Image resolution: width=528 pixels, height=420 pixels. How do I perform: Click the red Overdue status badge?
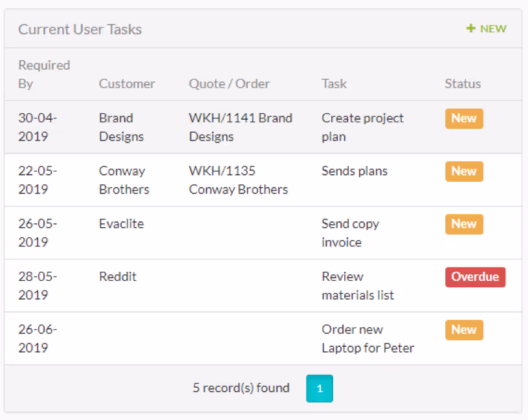pyautogui.click(x=475, y=277)
